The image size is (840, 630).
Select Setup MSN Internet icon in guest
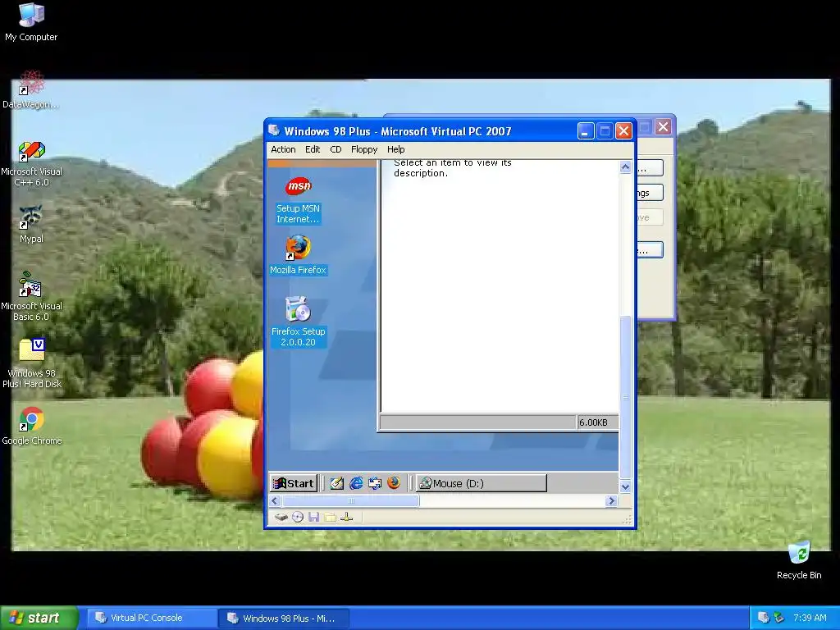pos(298,201)
